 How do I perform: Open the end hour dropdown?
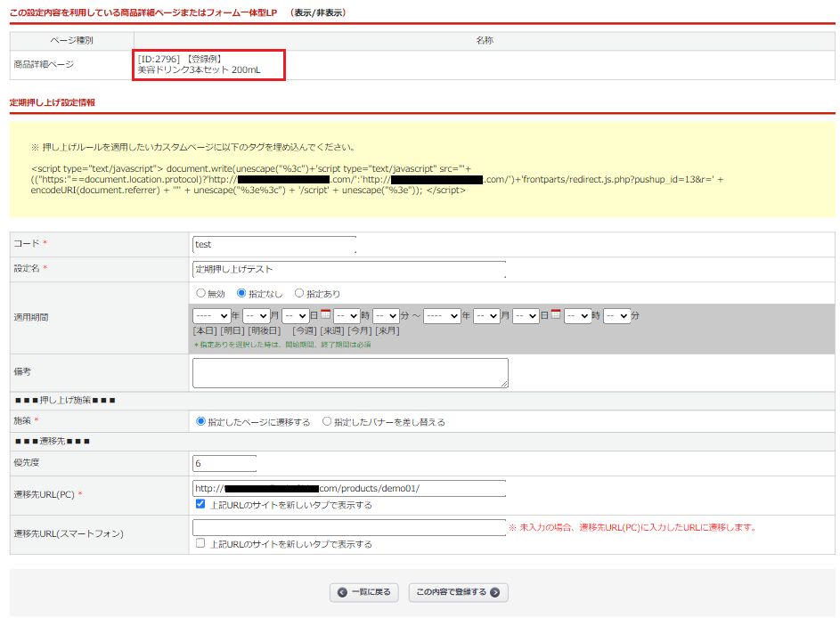[x=577, y=316]
